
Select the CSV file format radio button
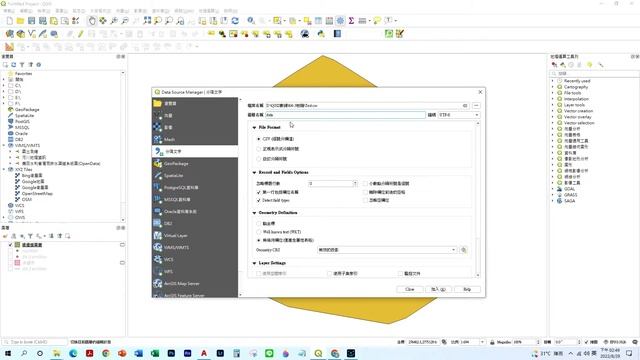[x=259, y=139]
